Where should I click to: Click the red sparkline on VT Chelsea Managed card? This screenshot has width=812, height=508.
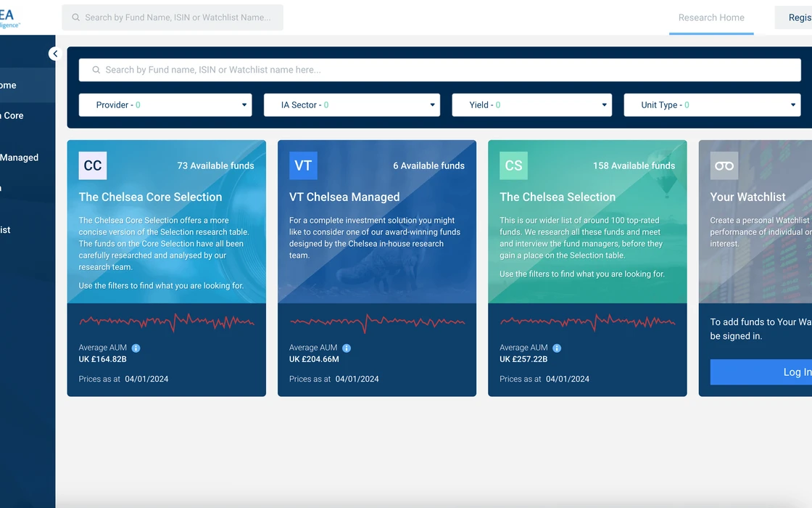point(377,322)
